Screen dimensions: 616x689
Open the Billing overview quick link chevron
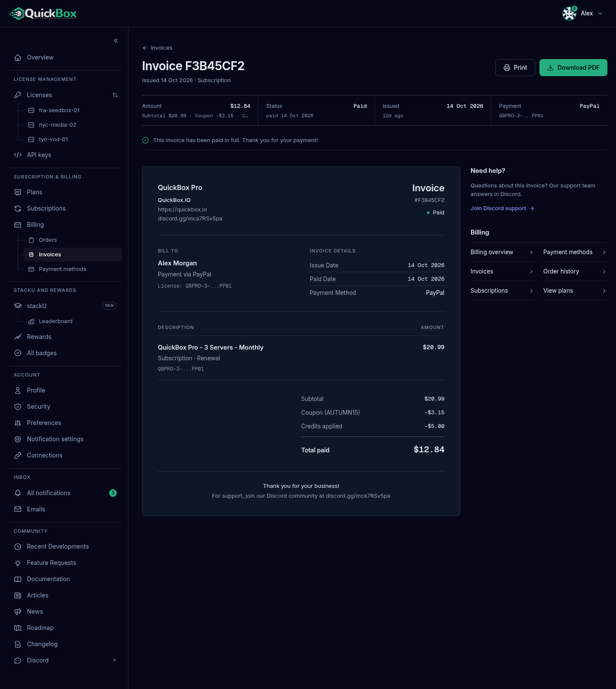(x=531, y=252)
